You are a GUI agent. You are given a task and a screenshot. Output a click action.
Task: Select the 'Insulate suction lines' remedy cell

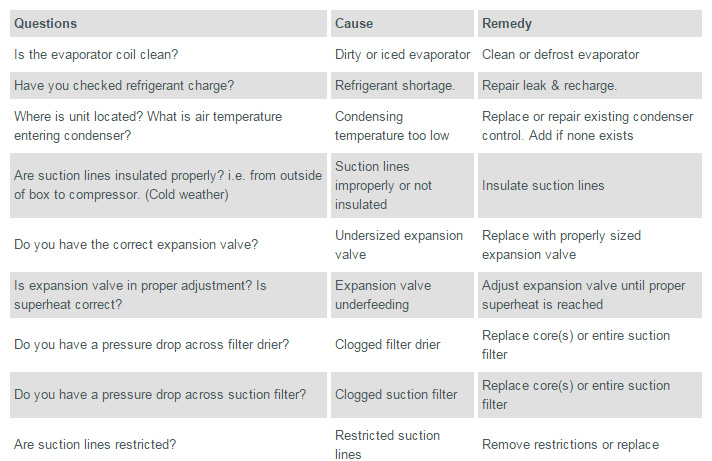point(543,185)
